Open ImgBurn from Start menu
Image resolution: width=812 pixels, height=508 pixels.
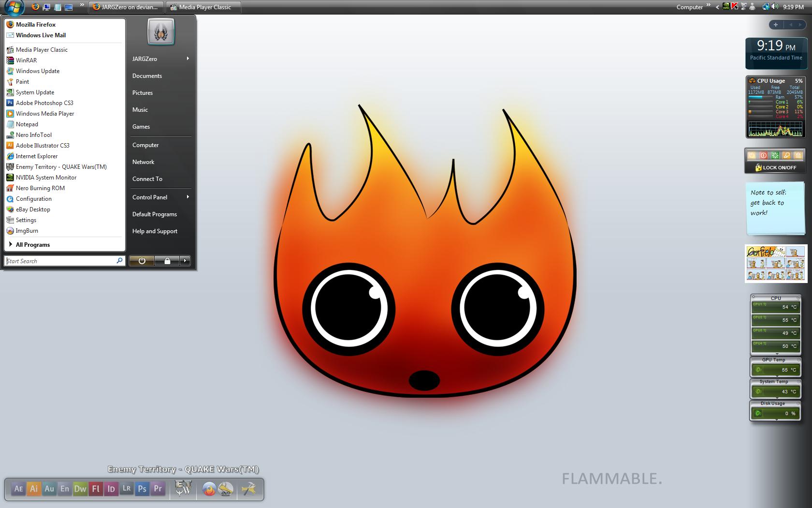point(64,231)
